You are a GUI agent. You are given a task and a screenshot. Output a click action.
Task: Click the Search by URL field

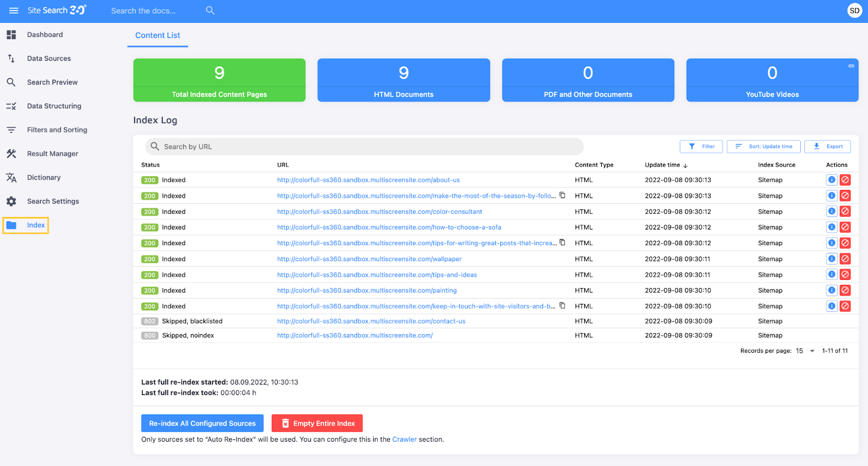365,146
